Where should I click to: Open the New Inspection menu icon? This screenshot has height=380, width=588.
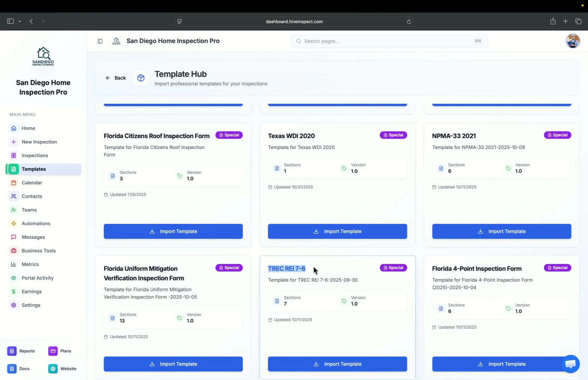(13, 142)
